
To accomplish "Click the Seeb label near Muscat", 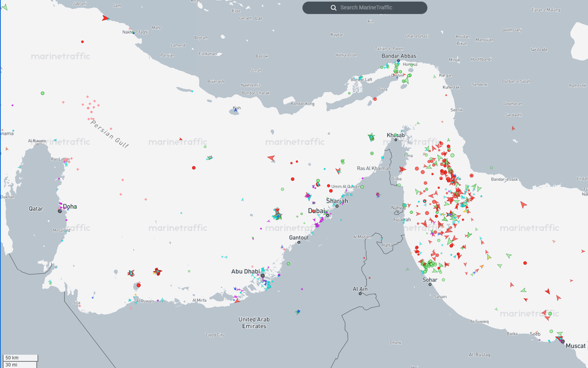I will [535, 334].
